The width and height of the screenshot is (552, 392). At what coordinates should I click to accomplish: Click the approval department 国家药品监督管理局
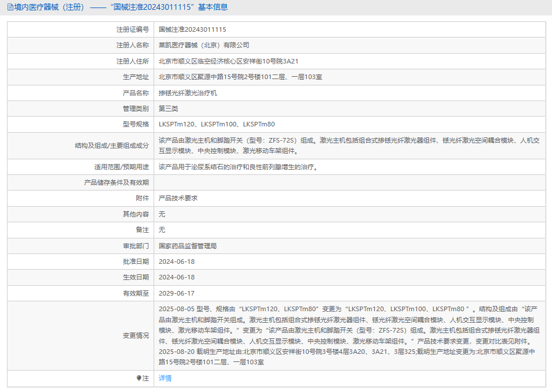tap(188, 245)
